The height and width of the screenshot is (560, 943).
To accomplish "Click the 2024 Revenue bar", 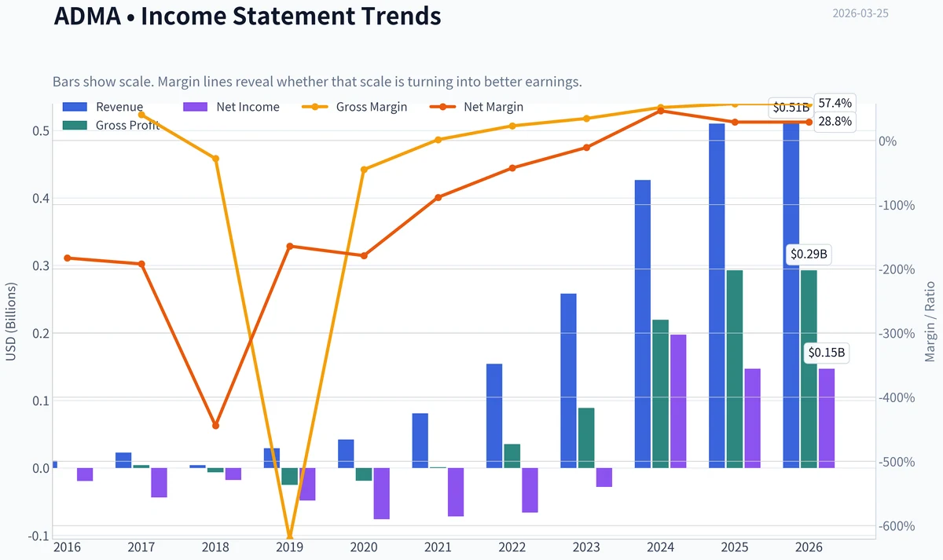I will (x=643, y=324).
